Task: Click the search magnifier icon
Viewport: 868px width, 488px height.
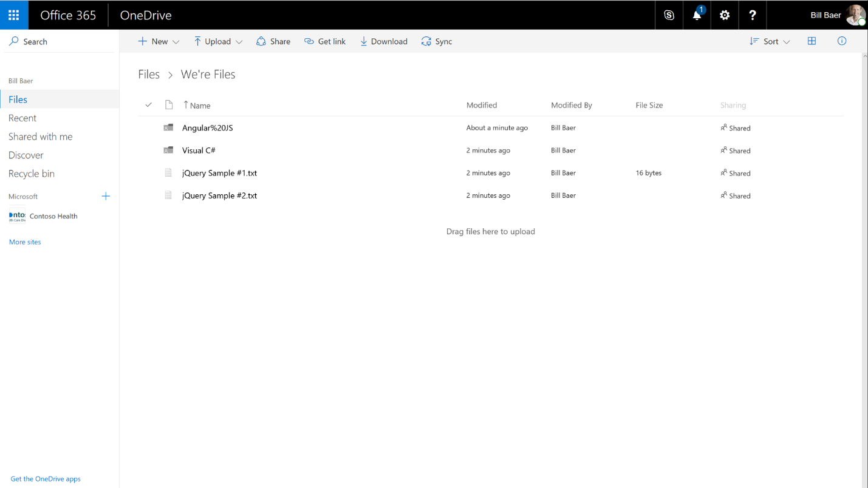Action: [13, 41]
